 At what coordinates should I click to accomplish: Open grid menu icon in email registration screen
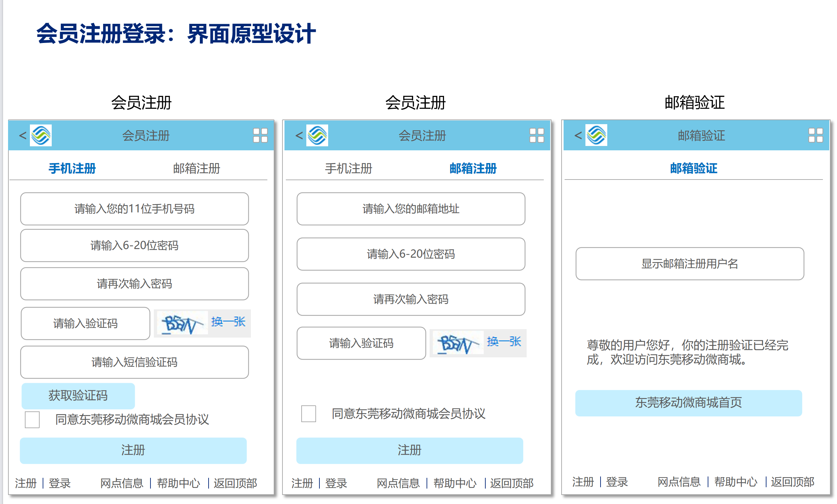pos(537,136)
